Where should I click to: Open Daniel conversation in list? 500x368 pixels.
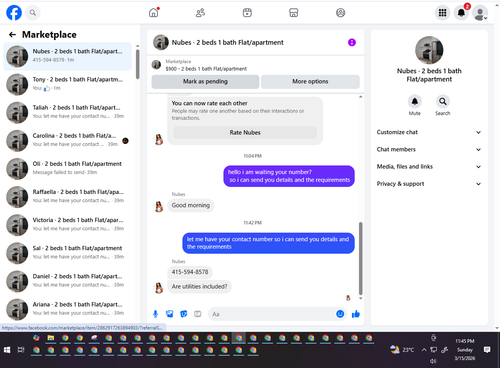[67, 281]
